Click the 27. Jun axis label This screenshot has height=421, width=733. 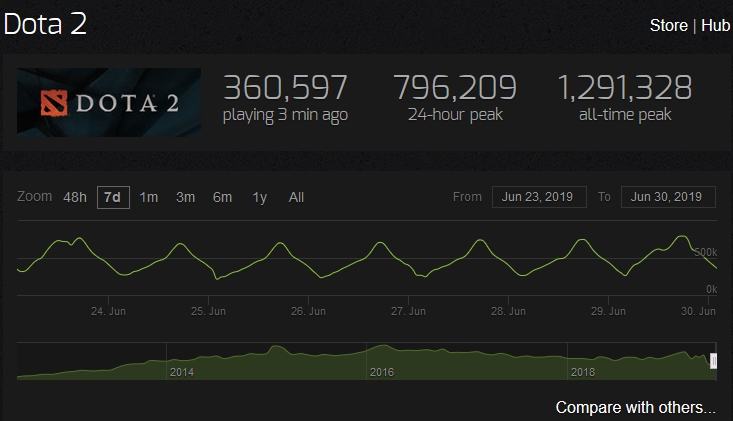point(409,311)
